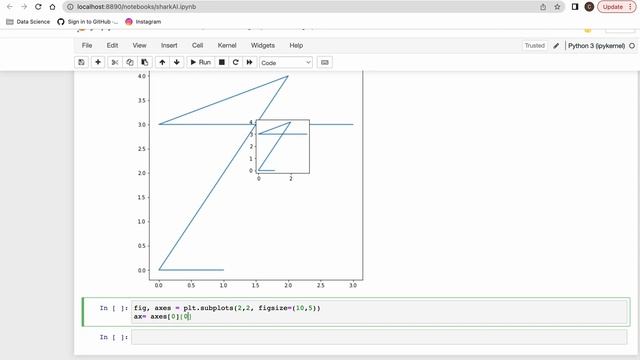640x360 pixels.
Task: Insert a cell below with plus icon
Action: (x=98, y=62)
